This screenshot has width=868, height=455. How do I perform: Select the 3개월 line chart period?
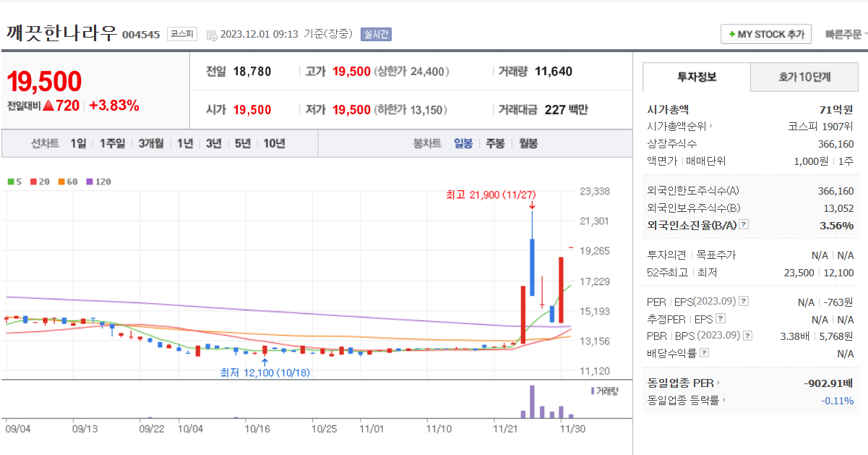tap(151, 143)
